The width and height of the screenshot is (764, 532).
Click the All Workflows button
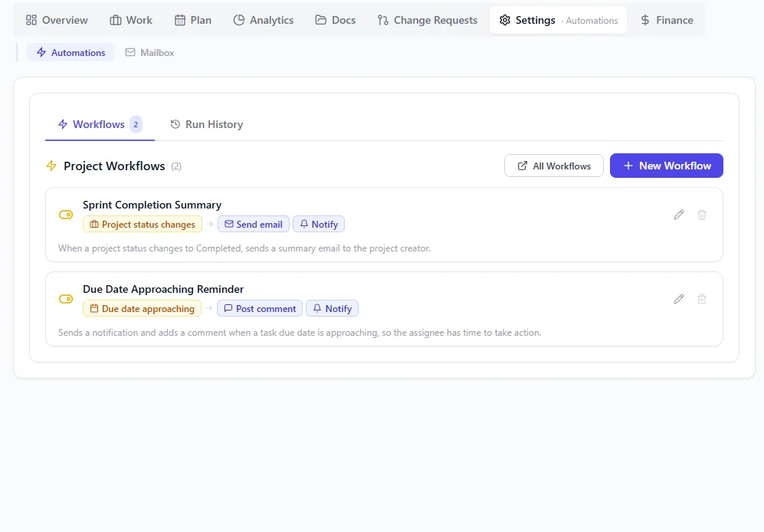pos(554,166)
